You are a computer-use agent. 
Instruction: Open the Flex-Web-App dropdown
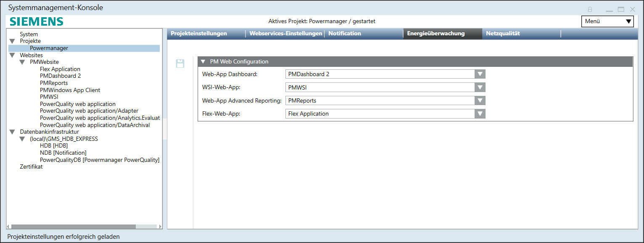tap(480, 114)
